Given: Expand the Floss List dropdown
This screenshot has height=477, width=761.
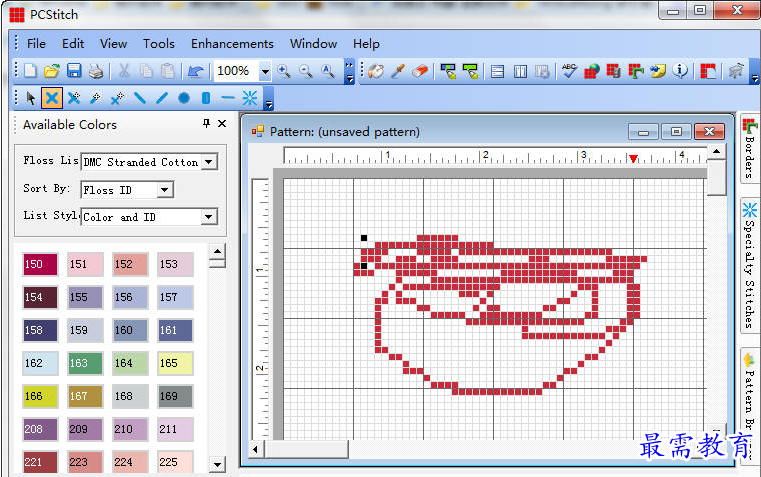Looking at the screenshot, I should point(209,162).
